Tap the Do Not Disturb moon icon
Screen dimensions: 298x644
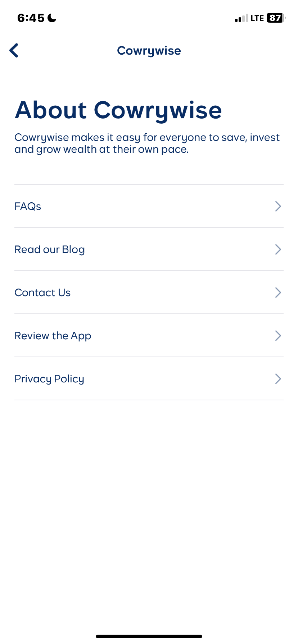pyautogui.click(x=52, y=18)
